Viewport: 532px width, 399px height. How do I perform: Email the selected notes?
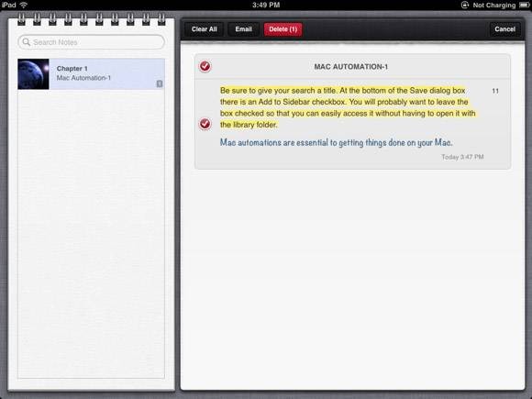[x=243, y=29]
